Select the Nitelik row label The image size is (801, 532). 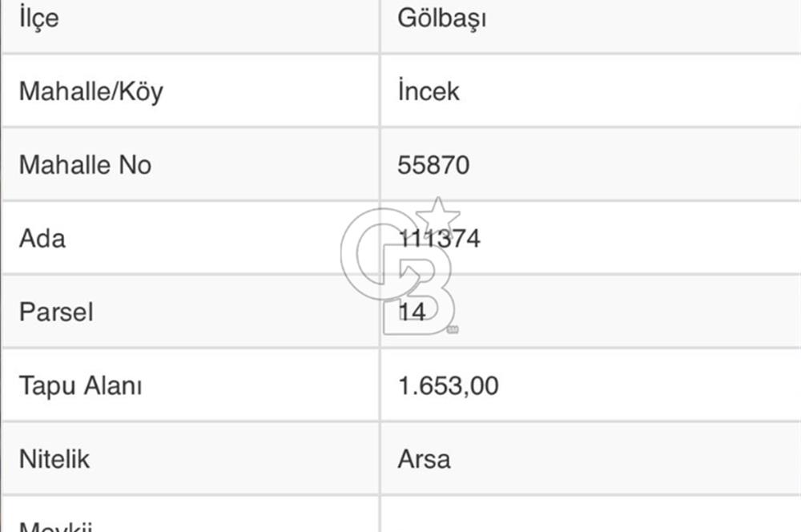(x=54, y=460)
